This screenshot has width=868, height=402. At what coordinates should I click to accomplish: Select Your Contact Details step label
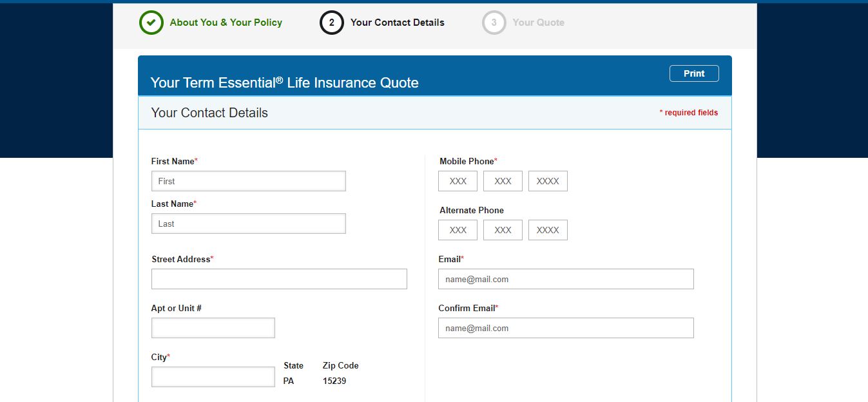click(x=397, y=23)
